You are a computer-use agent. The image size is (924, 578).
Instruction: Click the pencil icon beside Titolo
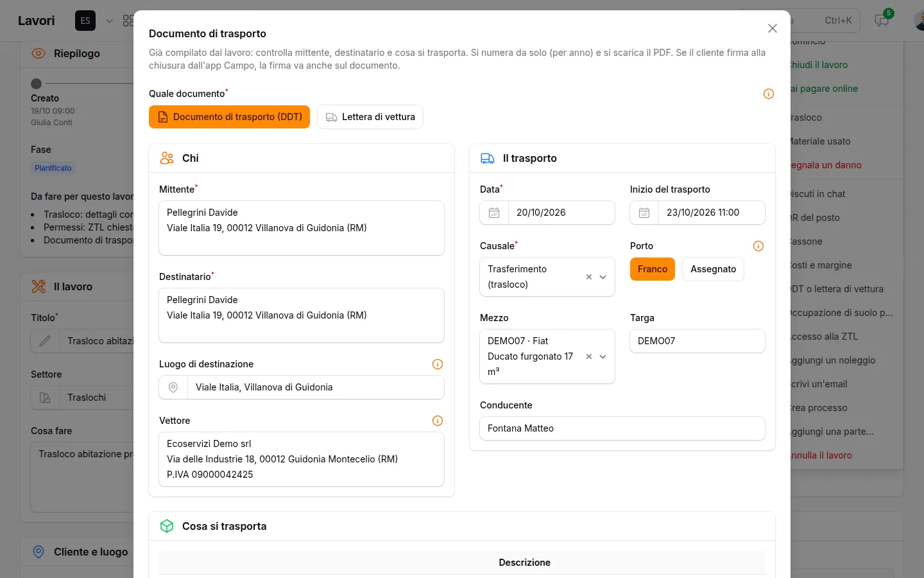45,341
